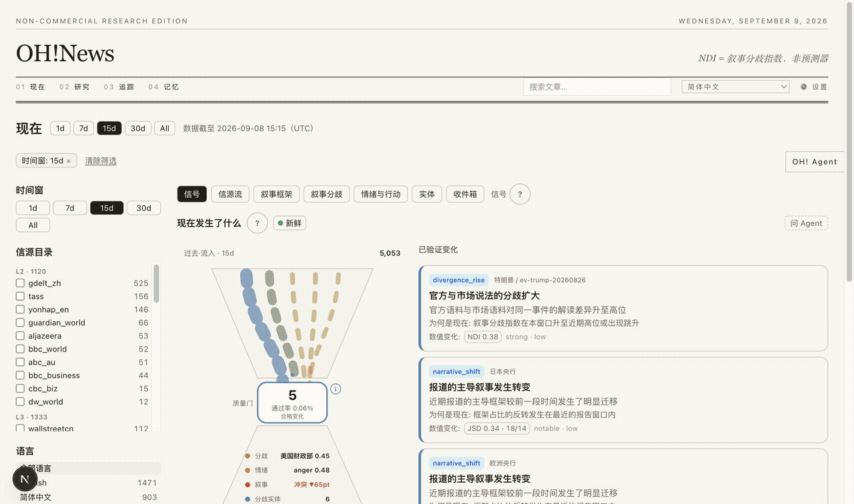
Task: Select 7d in the header range buttons
Action: pyautogui.click(x=83, y=128)
